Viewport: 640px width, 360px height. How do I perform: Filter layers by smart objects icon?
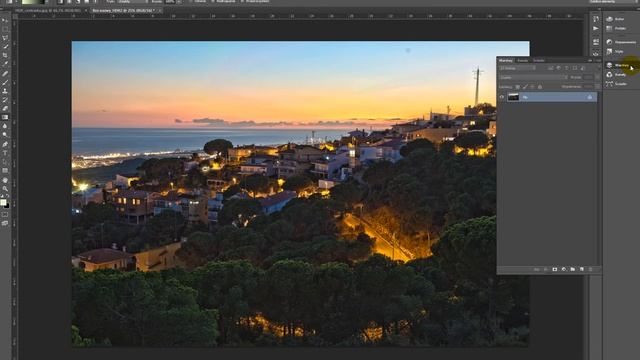(583, 68)
